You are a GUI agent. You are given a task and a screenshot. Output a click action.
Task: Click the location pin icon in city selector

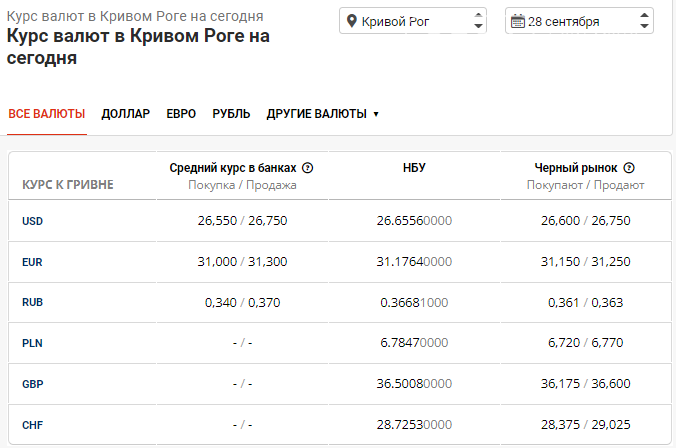(351, 21)
